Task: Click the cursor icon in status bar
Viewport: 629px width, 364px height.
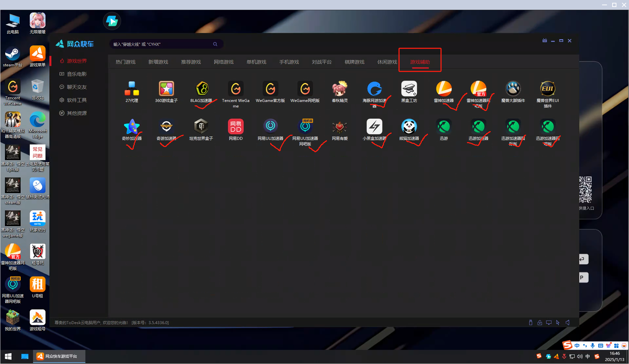Action: point(558,323)
